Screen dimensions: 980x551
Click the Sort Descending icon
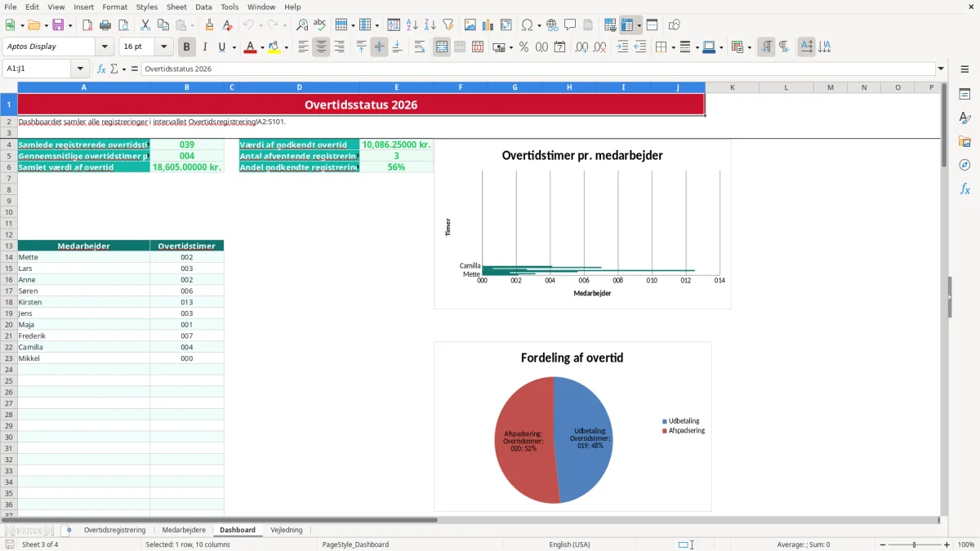point(430,25)
